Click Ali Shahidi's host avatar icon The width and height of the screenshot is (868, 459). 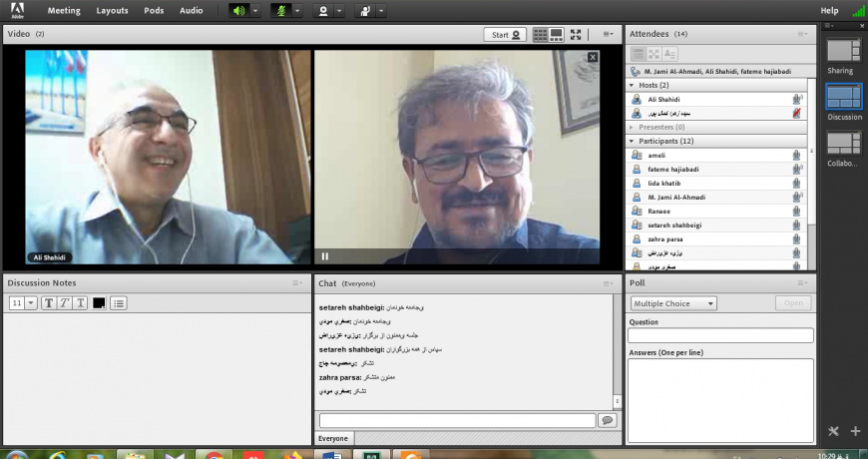point(637,99)
